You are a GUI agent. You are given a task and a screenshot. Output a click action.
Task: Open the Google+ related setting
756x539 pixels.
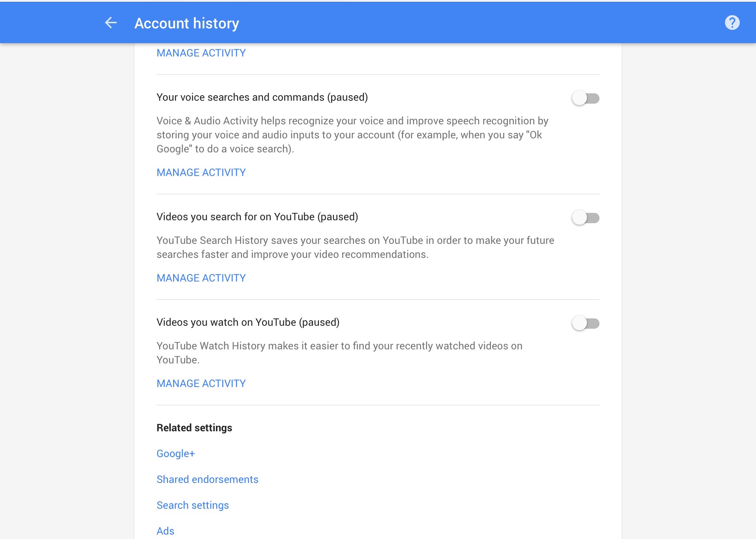pos(175,454)
